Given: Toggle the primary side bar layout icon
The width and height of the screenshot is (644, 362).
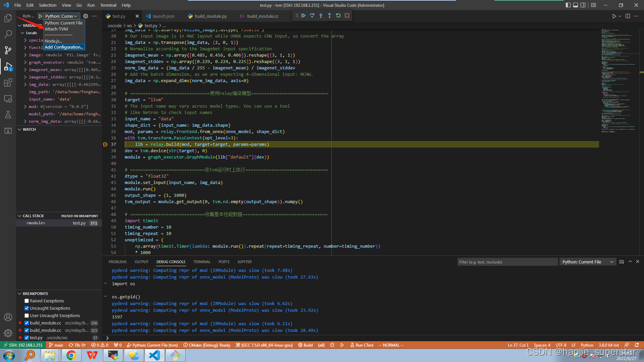Looking at the screenshot, I should [x=568, y=5].
